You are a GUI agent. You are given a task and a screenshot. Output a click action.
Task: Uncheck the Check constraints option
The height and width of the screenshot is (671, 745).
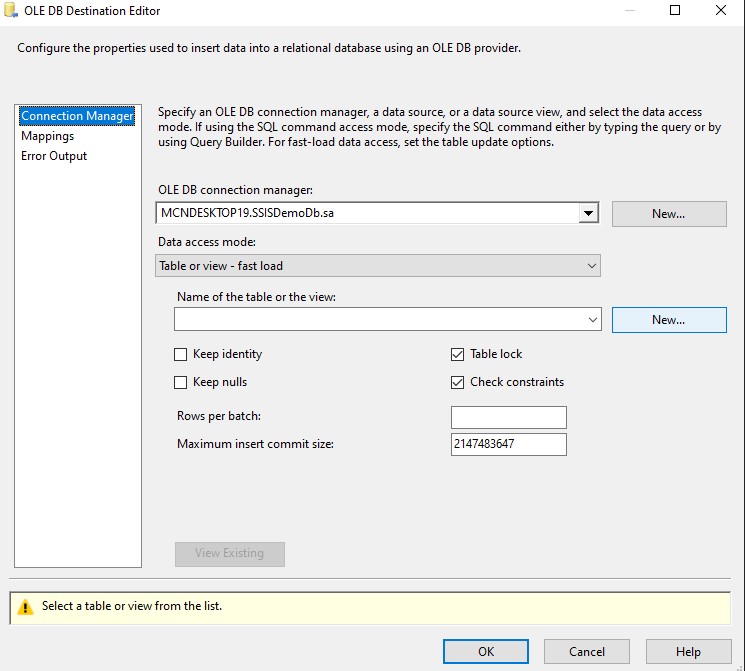[458, 382]
